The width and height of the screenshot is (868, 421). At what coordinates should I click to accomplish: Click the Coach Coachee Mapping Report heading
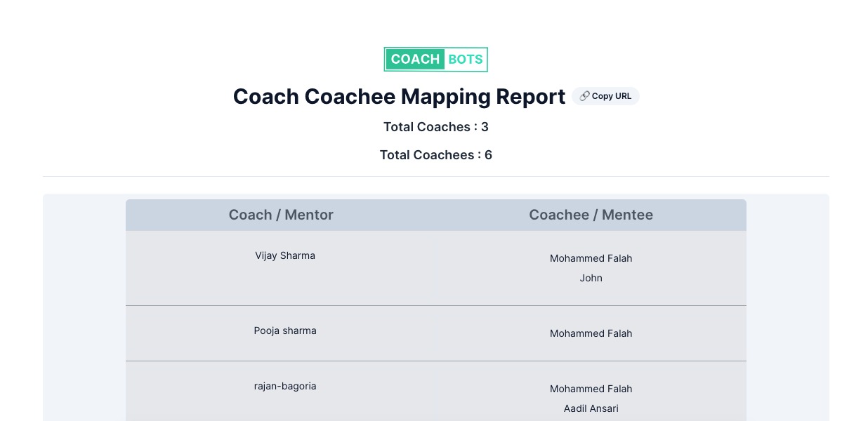(399, 97)
